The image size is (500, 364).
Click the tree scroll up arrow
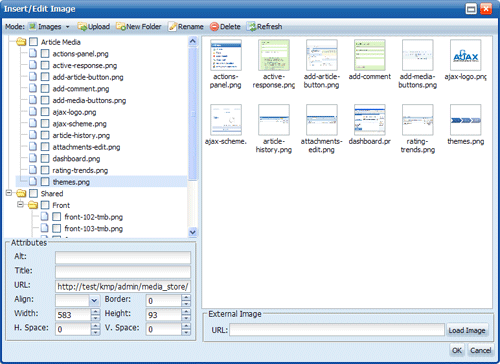point(192,41)
